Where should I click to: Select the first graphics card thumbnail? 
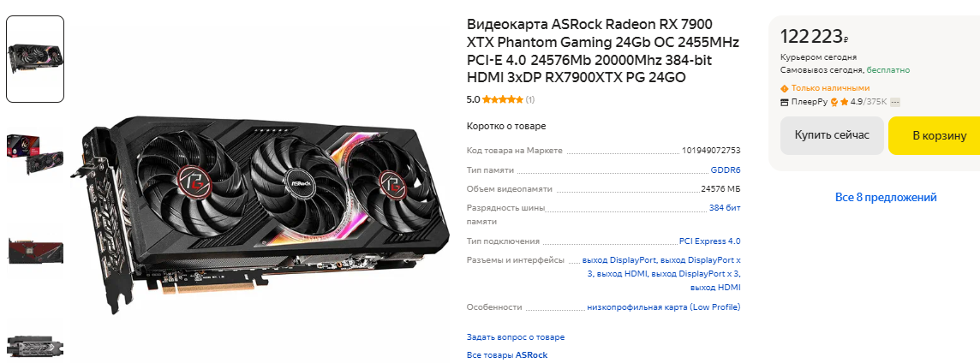[x=35, y=59]
